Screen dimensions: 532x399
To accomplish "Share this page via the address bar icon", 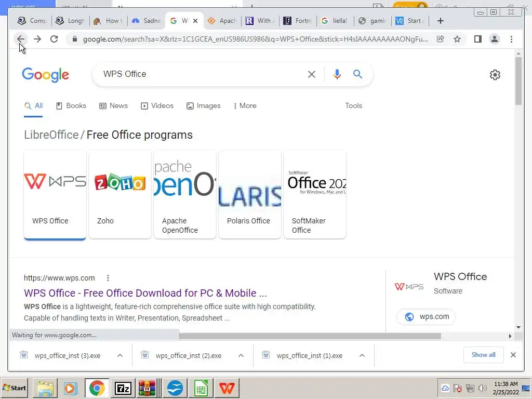I will click(x=441, y=39).
